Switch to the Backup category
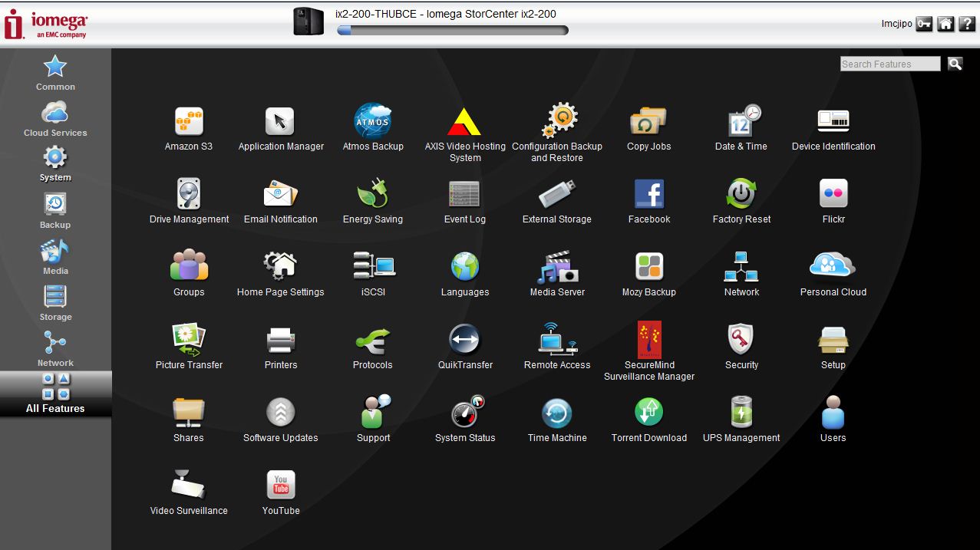The height and width of the screenshot is (550, 980). click(x=55, y=211)
